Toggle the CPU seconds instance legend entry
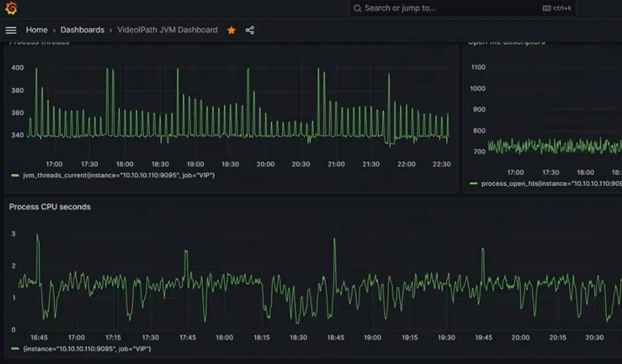This screenshot has height=364, width=622. click(x=88, y=349)
